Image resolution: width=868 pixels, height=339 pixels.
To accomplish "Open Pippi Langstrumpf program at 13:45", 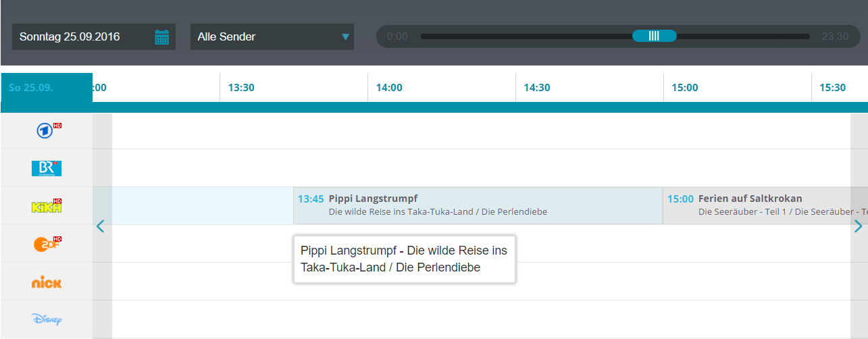I will [x=477, y=205].
